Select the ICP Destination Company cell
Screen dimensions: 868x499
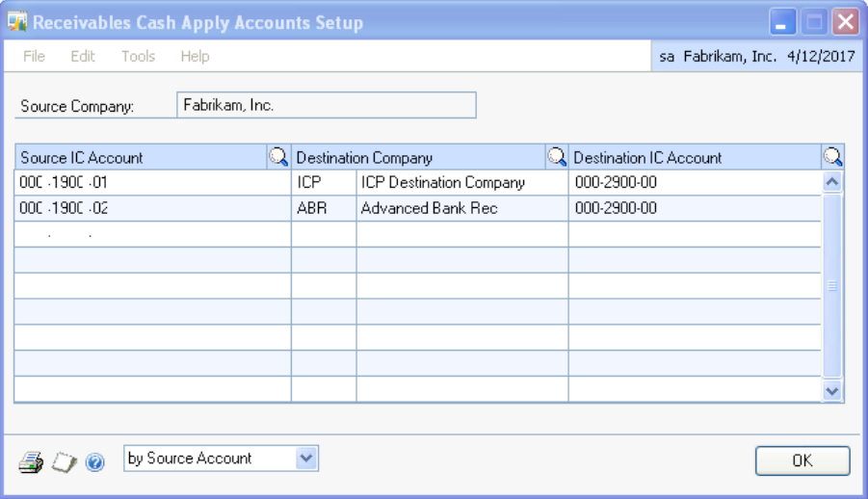click(461, 182)
